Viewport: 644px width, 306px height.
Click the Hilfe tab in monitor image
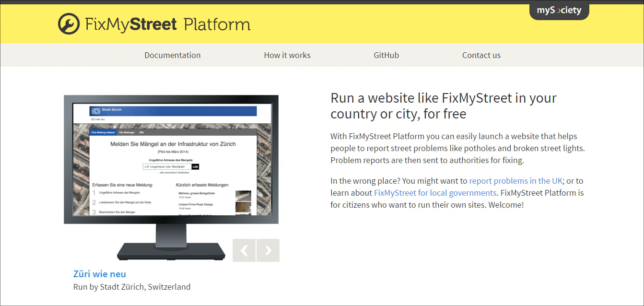click(141, 132)
